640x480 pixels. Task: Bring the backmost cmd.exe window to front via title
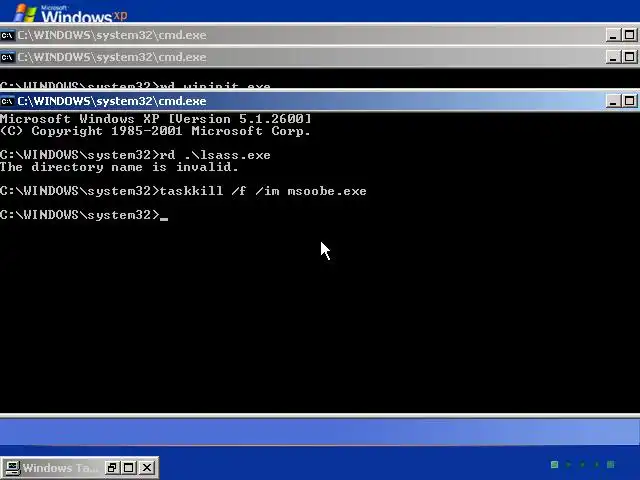[310, 35]
